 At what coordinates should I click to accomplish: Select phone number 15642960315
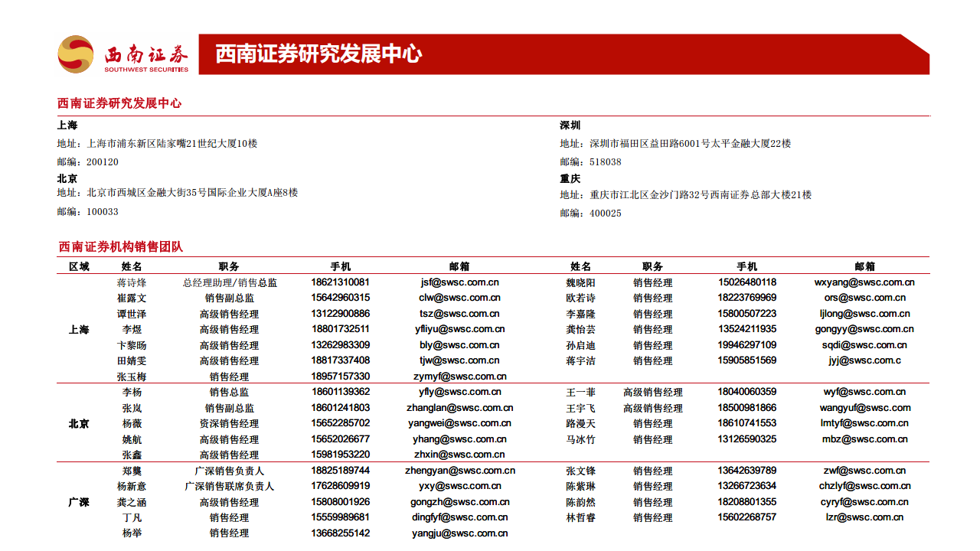click(341, 298)
